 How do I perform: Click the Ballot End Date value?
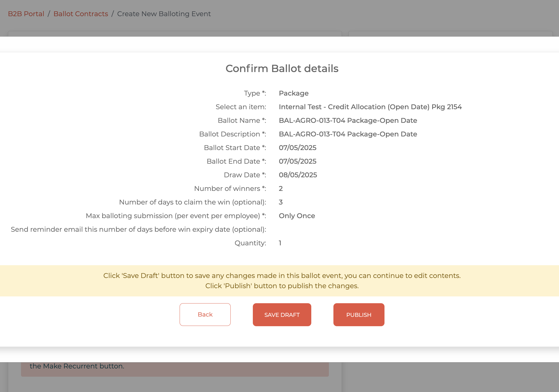point(297,161)
